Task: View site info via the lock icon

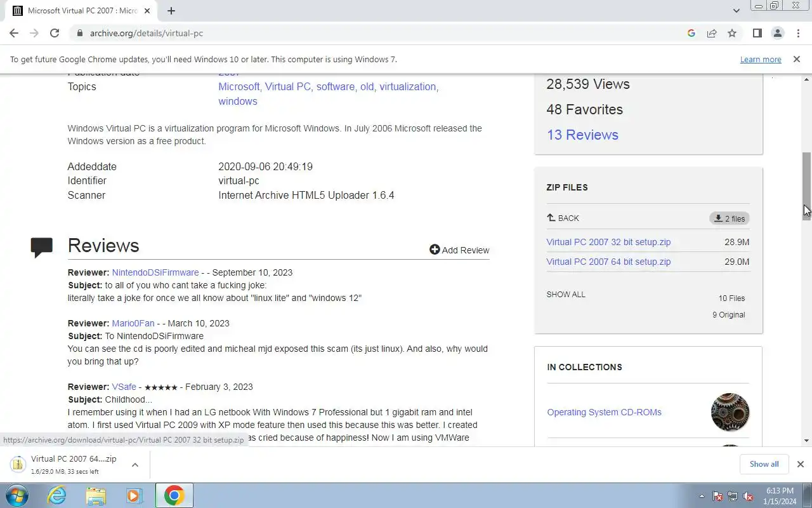Action: tap(79, 33)
